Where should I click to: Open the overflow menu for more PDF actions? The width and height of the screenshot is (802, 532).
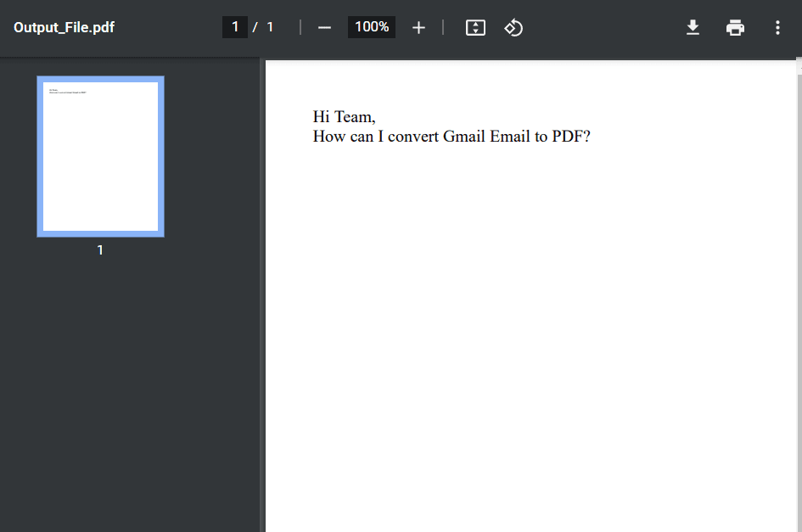click(x=777, y=27)
